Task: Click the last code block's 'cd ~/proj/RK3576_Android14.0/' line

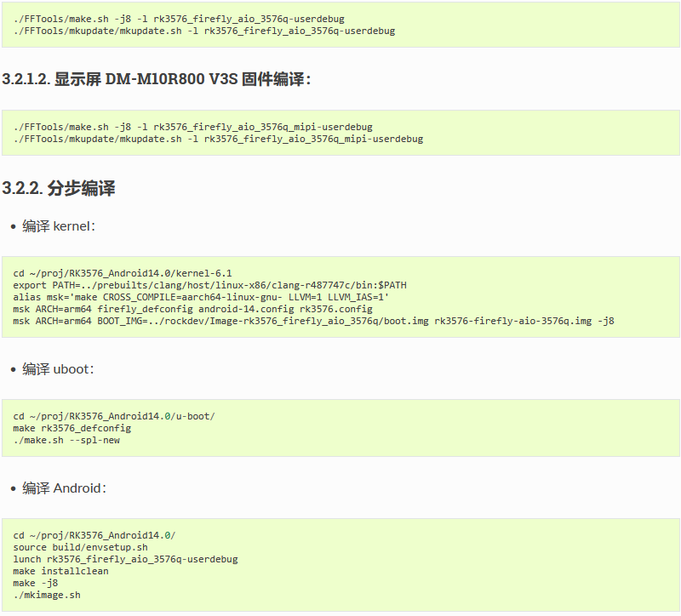Action: pos(94,535)
